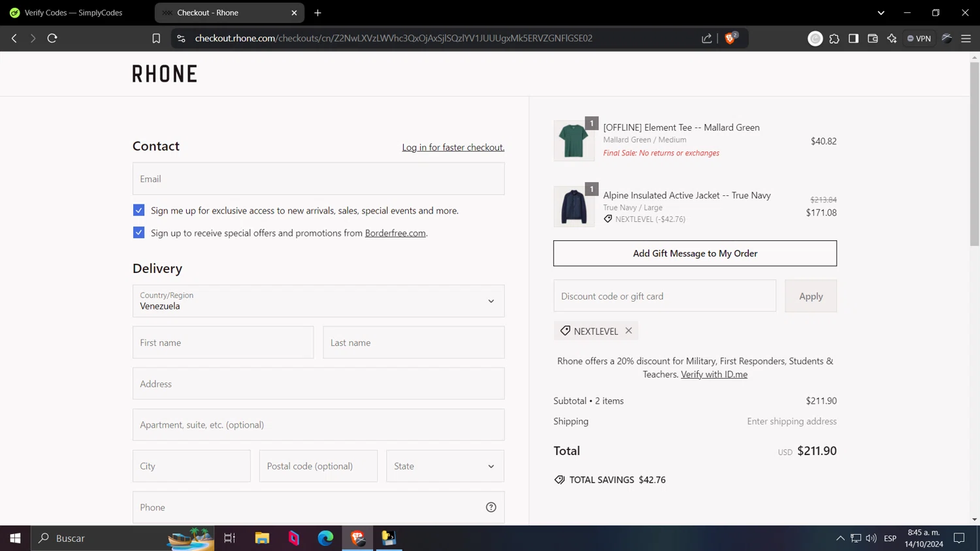Bookmark this checkout page

[156, 39]
